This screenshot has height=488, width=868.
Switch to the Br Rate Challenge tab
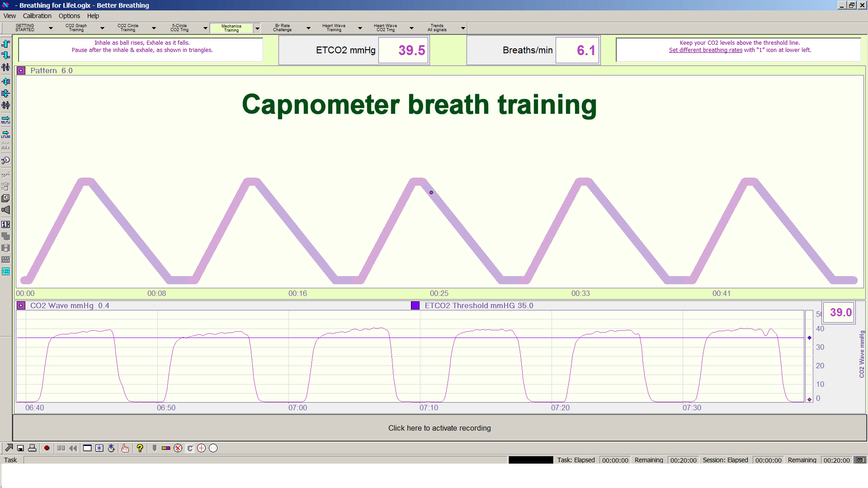pyautogui.click(x=283, y=28)
